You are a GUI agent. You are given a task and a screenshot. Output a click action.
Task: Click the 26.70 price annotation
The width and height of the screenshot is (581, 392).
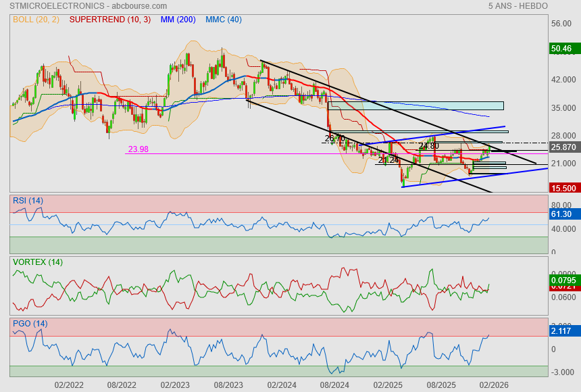tap(334, 139)
